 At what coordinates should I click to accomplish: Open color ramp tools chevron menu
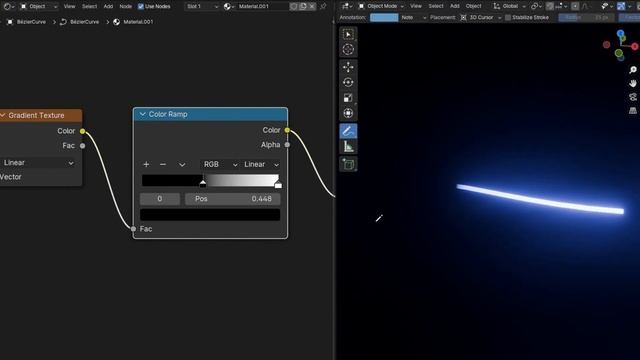[182, 164]
